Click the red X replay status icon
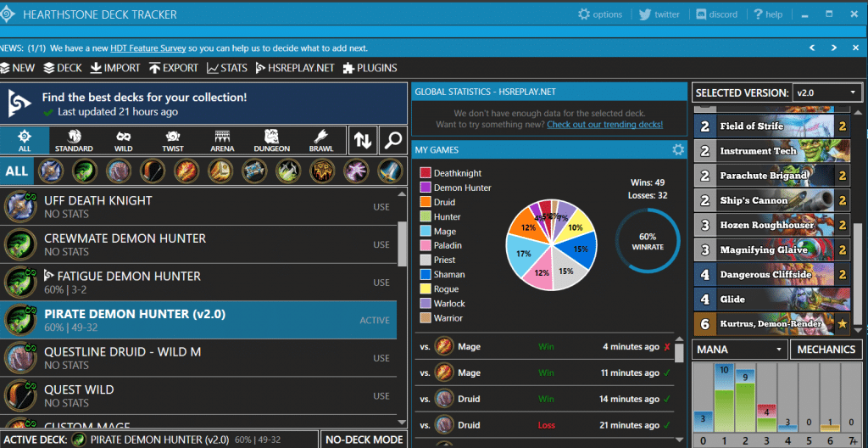The width and height of the screenshot is (868, 448). click(667, 347)
